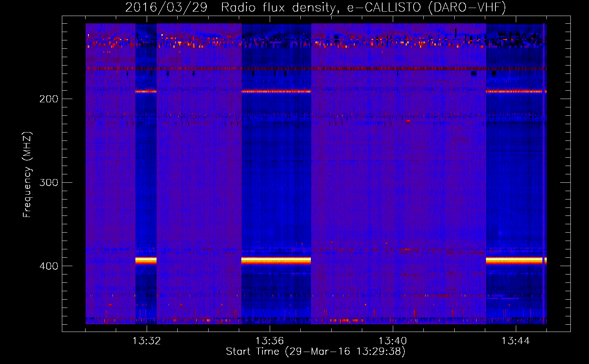The image size is (589, 364).
Task: Click the "13:40" time tick label
Action: tap(392, 341)
